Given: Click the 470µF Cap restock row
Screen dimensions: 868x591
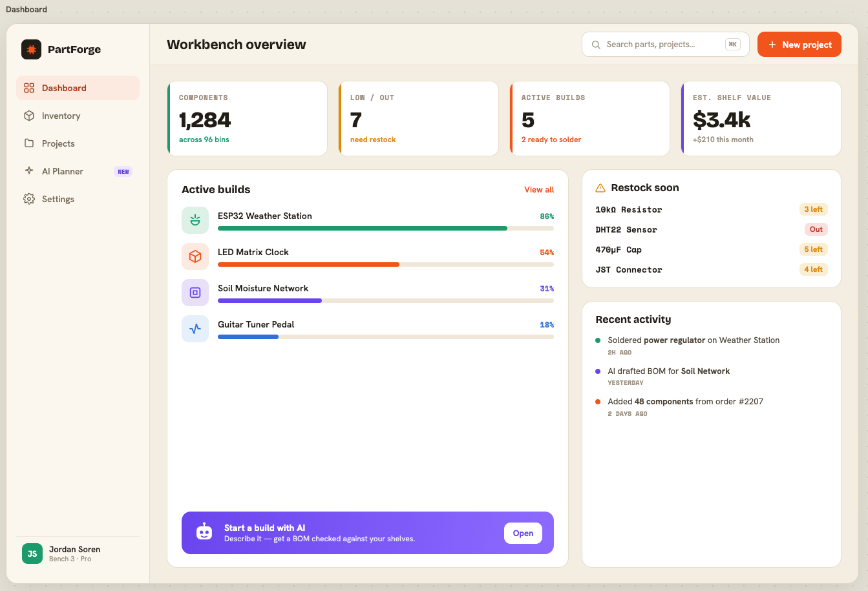Looking at the screenshot, I should (x=712, y=249).
